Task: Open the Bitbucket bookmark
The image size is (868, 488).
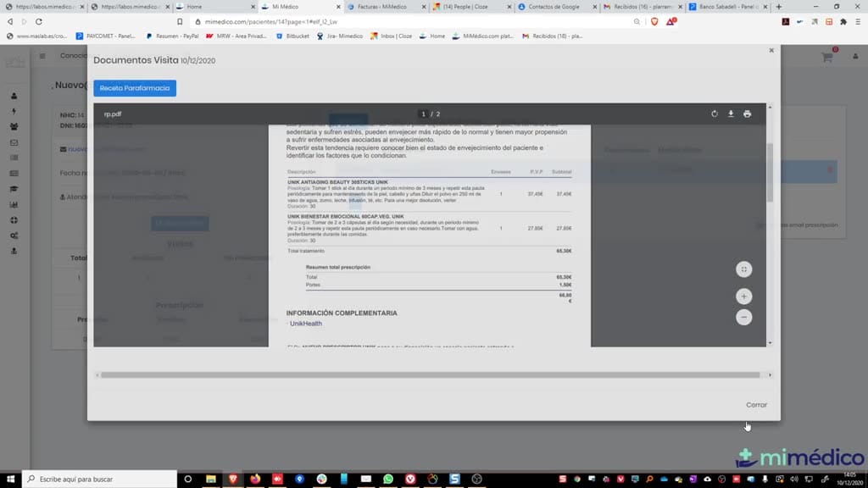Action: [x=292, y=36]
